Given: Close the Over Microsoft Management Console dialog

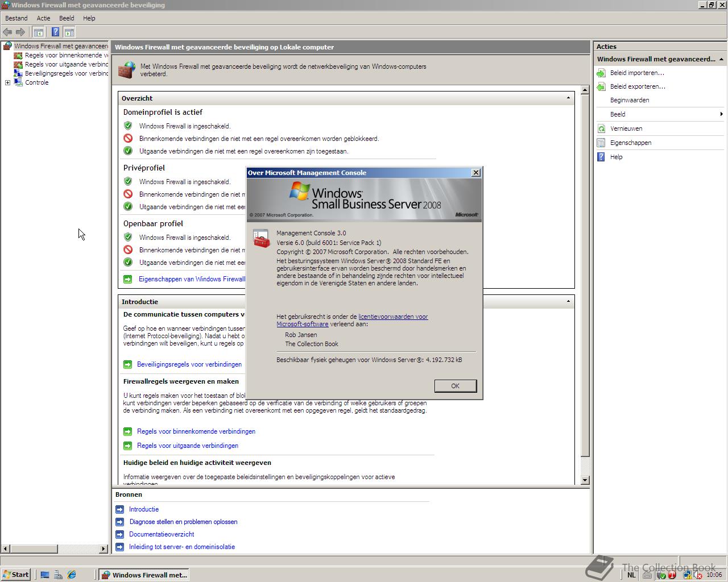Looking at the screenshot, I should tap(476, 173).
